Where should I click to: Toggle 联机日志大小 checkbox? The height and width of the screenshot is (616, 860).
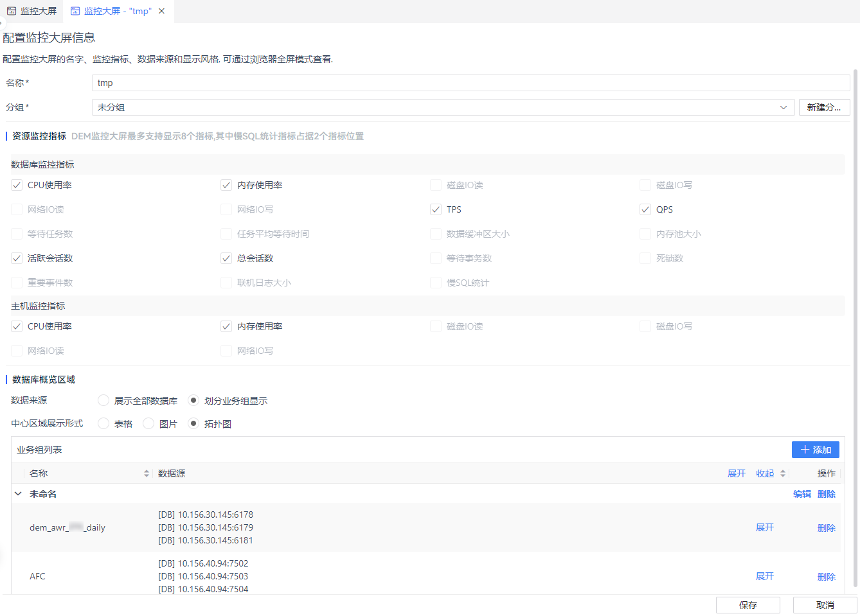226,283
